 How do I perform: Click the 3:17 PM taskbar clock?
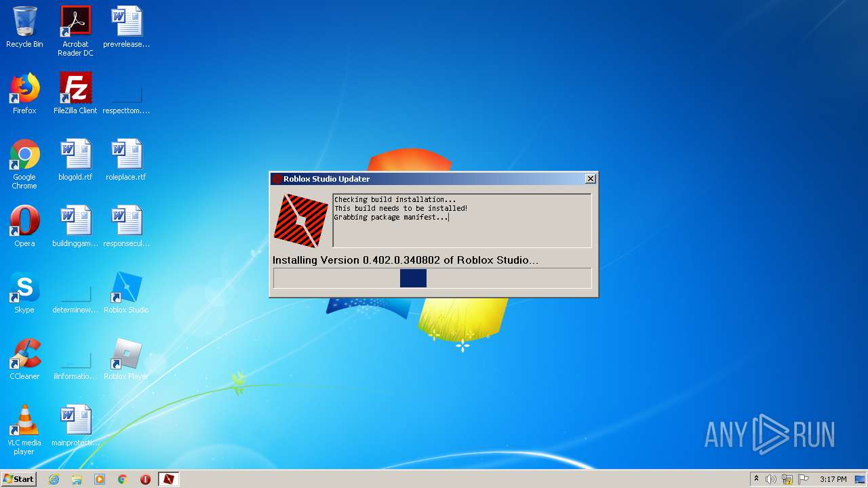[833, 479]
